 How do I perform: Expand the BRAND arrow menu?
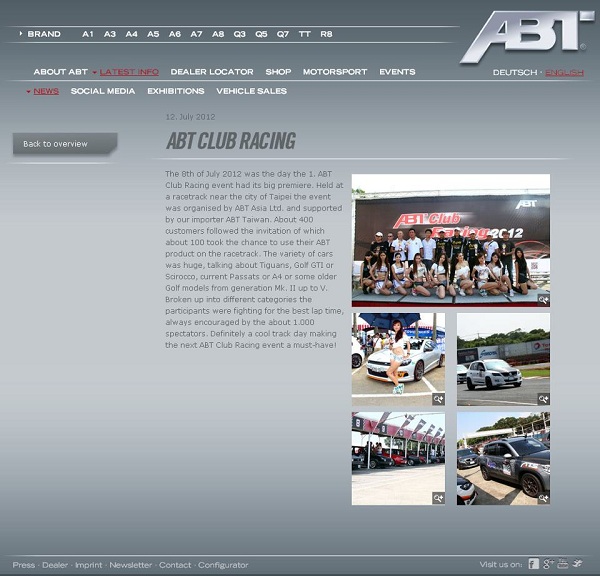pos(22,34)
